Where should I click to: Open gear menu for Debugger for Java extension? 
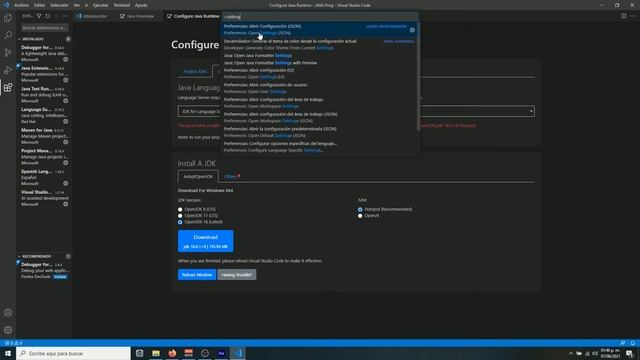[x=66, y=60]
